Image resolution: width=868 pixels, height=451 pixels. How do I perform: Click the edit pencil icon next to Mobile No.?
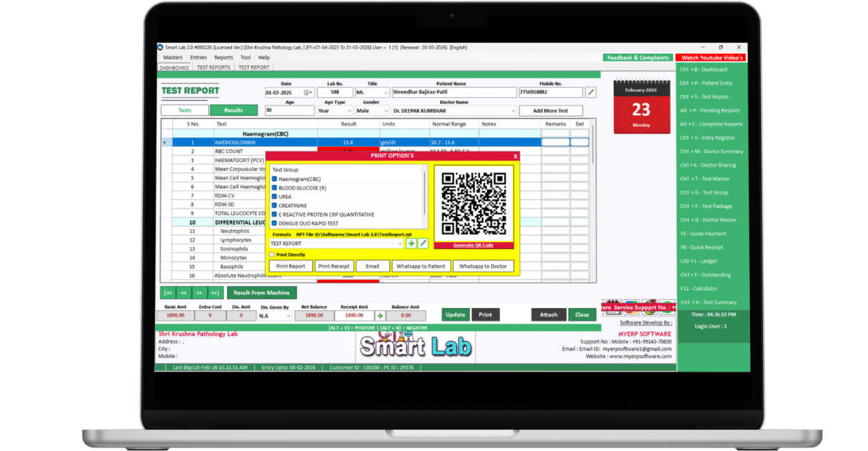pos(590,92)
